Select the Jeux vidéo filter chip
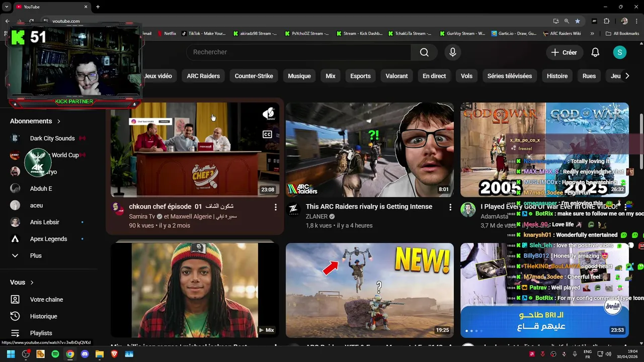 click(158, 76)
